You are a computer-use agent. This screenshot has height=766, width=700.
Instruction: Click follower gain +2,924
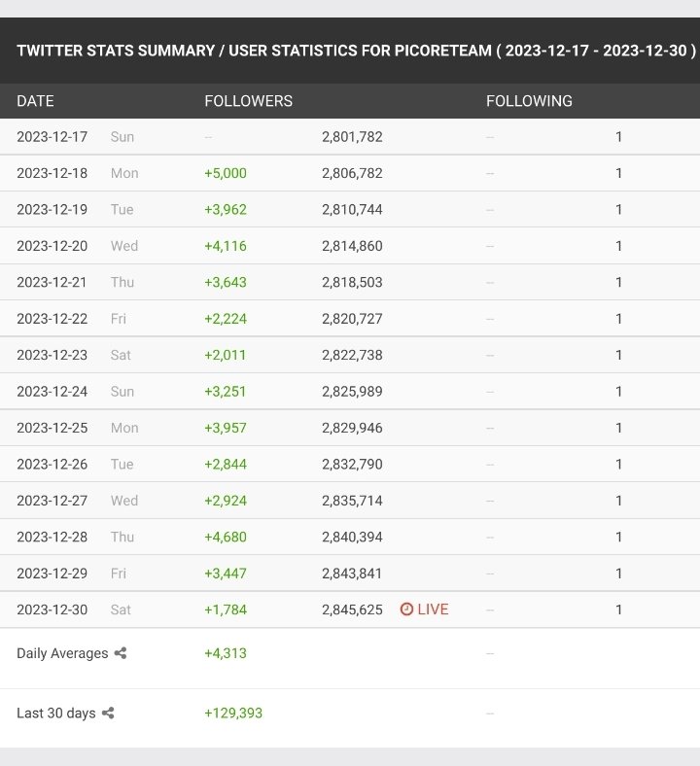click(226, 501)
